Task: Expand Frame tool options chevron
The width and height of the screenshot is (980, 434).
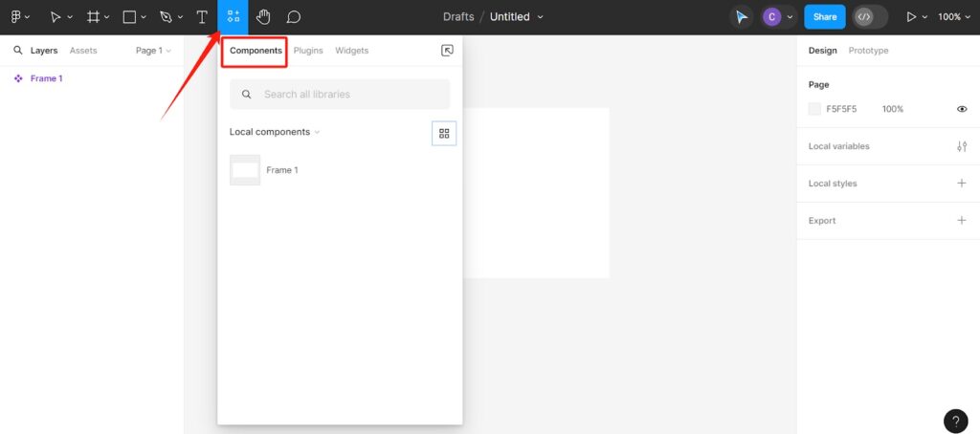Action: pyautogui.click(x=107, y=17)
